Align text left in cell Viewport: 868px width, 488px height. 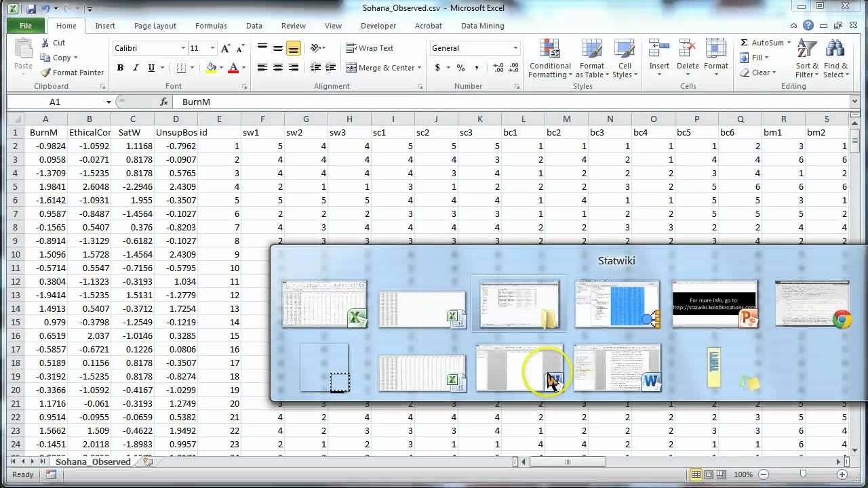click(x=262, y=68)
